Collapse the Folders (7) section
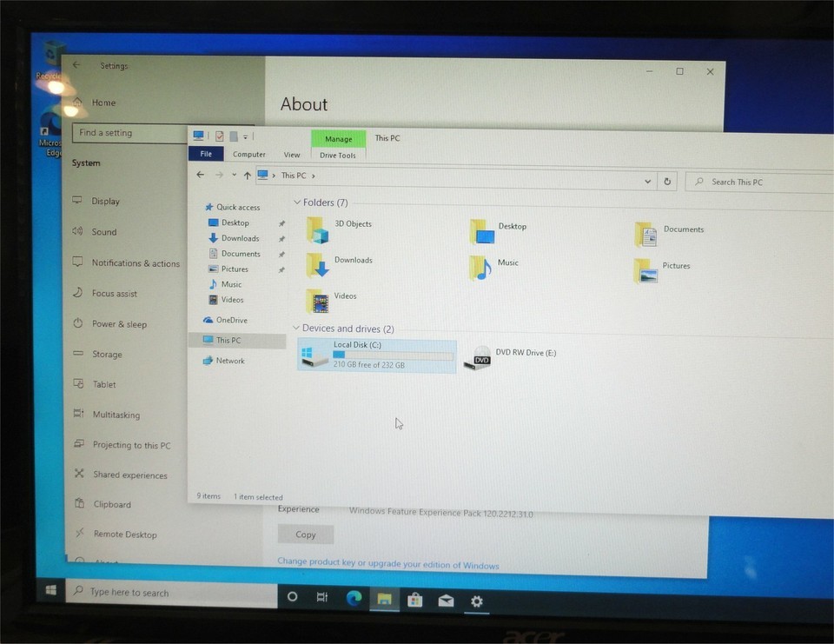834x644 pixels. pos(296,202)
